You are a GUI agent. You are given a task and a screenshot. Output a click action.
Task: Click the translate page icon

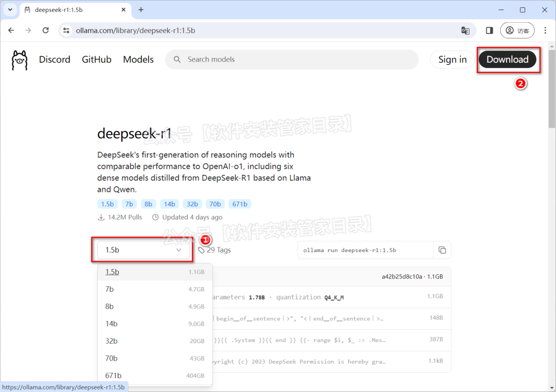pyautogui.click(x=465, y=30)
